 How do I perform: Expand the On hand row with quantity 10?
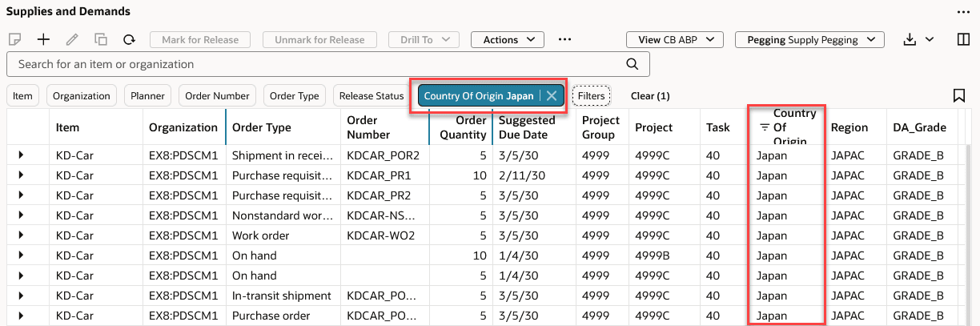point(21,256)
